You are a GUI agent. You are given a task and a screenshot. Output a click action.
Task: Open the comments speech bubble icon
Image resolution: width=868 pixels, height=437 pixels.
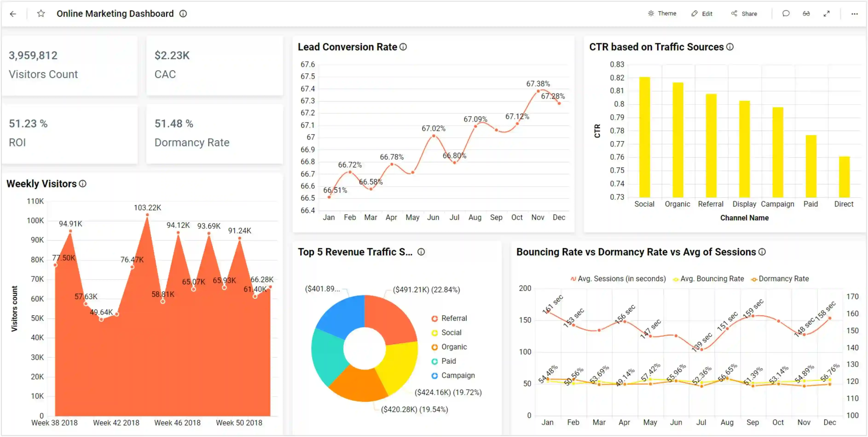(786, 14)
